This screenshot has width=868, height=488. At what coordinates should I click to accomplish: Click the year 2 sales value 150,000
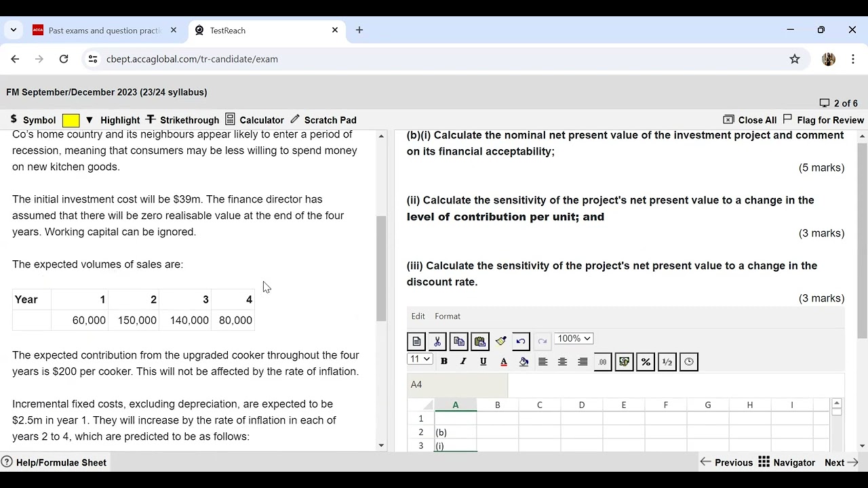tap(137, 321)
